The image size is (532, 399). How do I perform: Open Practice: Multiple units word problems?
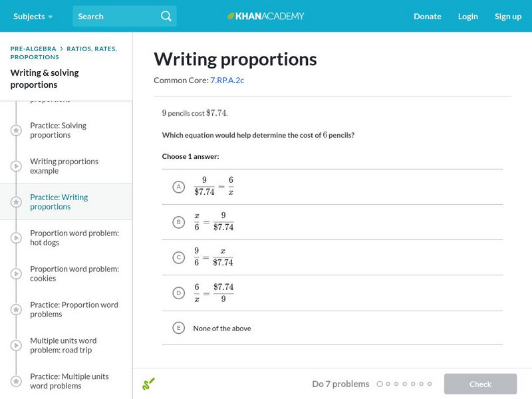pos(68,381)
